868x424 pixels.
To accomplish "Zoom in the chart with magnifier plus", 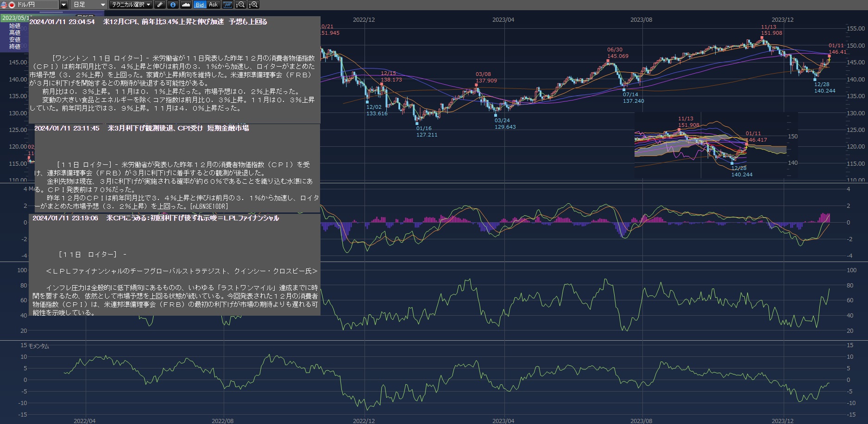I will 253,5.
